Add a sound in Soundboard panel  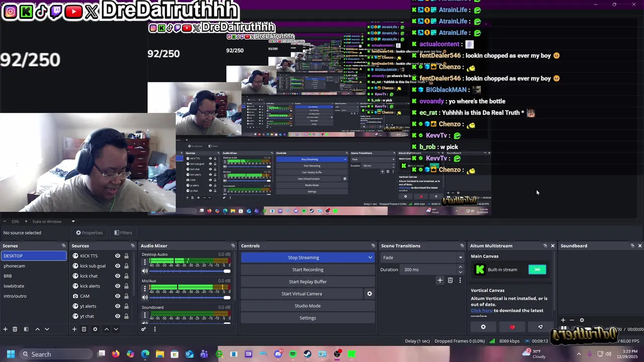pyautogui.click(x=563, y=320)
